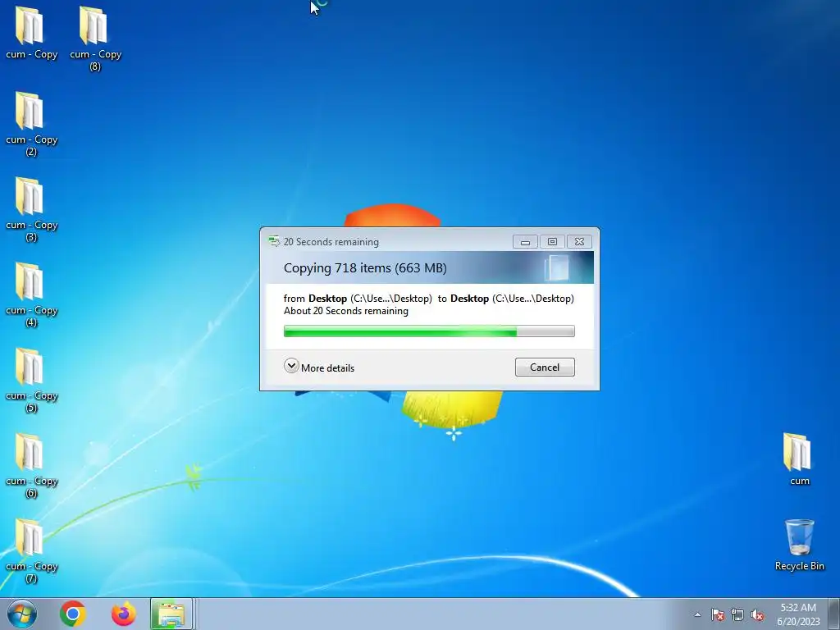Click 'Copying 718 items (663 MB)' heading
The width and height of the screenshot is (840, 630).
365,268
